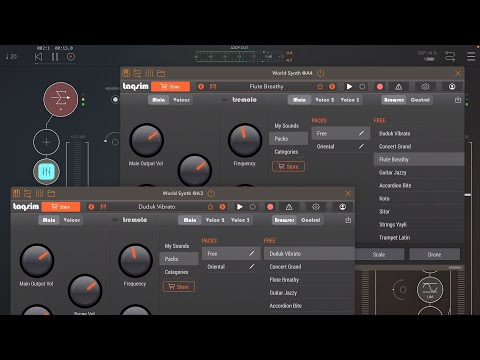
Task: Toggle bypass power icon of World Synth A4
Action: (320, 73)
